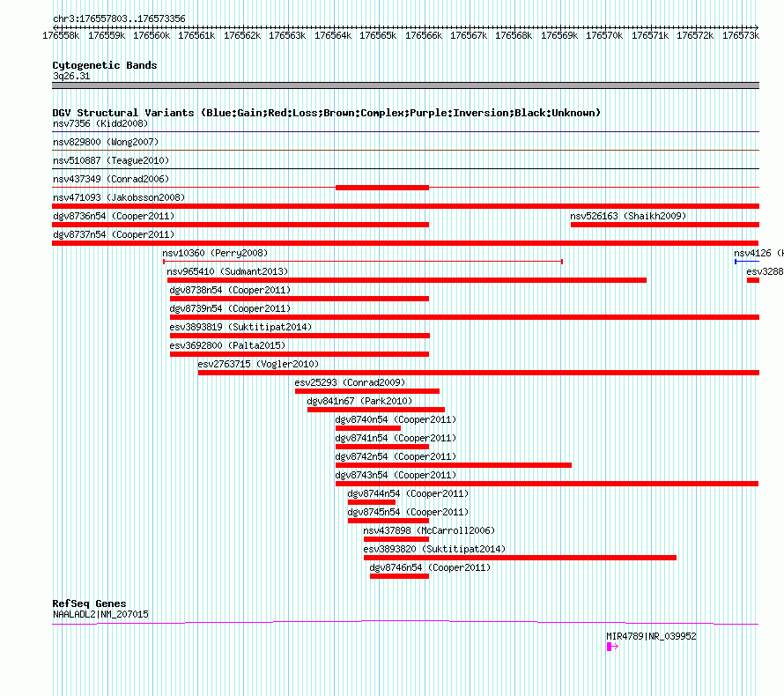The image size is (784, 696).
Task: Click the red bar under dgv841n67
Action: pyautogui.click(x=376, y=410)
